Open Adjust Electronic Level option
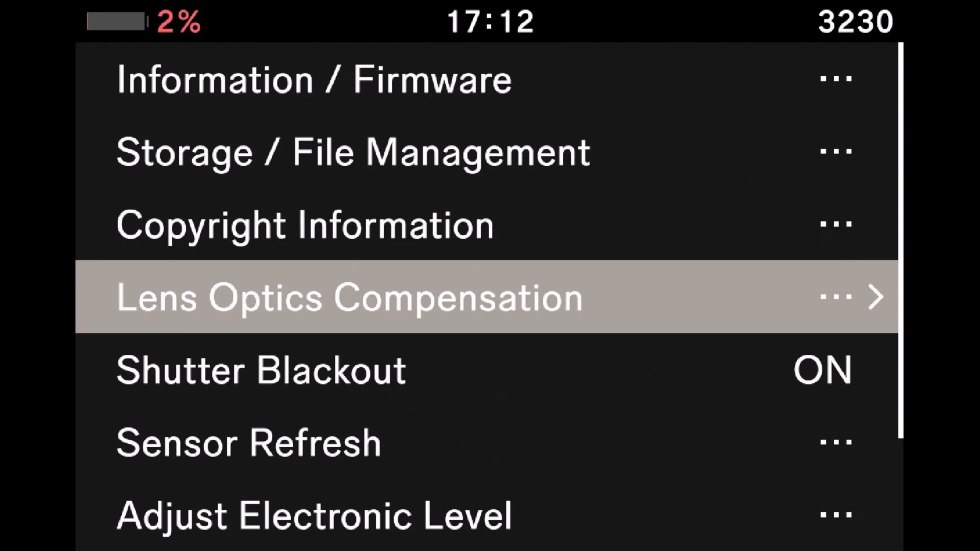Screen dimensions: 980x551 click(314, 517)
